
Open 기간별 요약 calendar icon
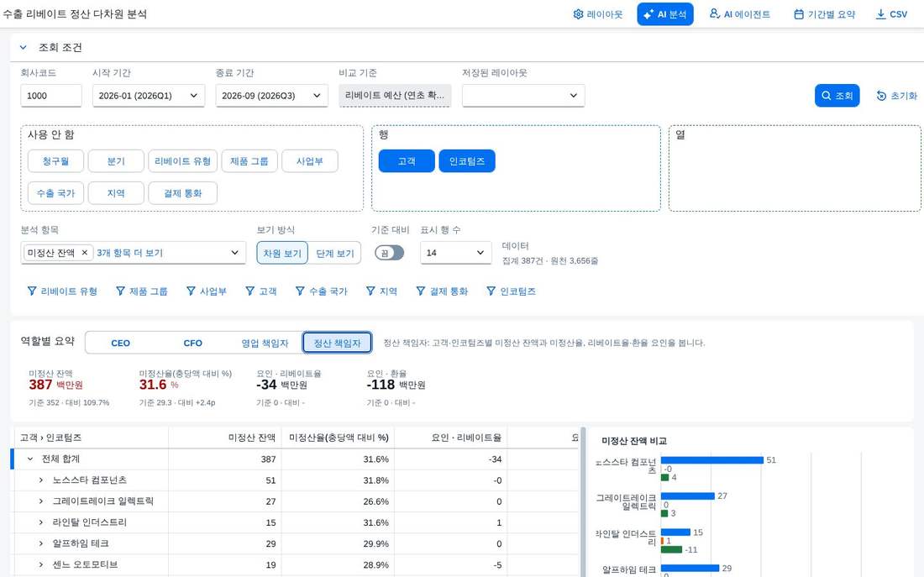(x=799, y=14)
